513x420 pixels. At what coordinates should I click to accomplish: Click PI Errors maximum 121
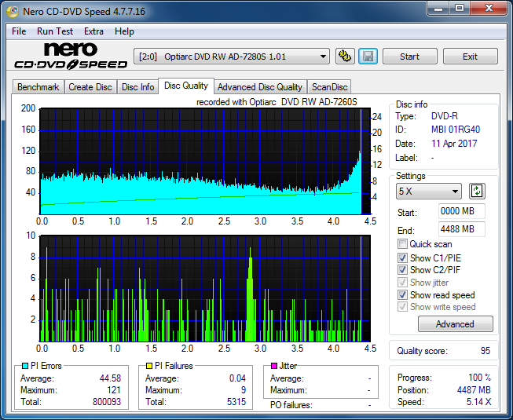coord(114,390)
